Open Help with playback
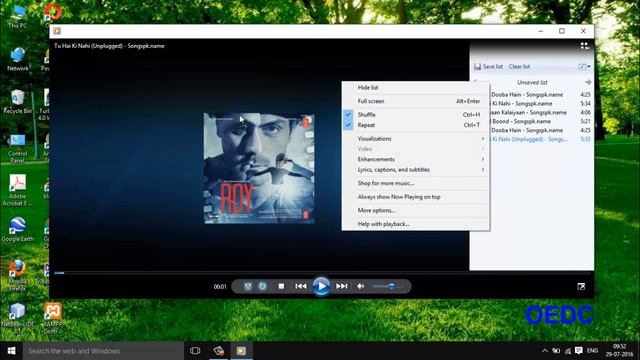Viewport: 640px width, 360px height. (416, 224)
